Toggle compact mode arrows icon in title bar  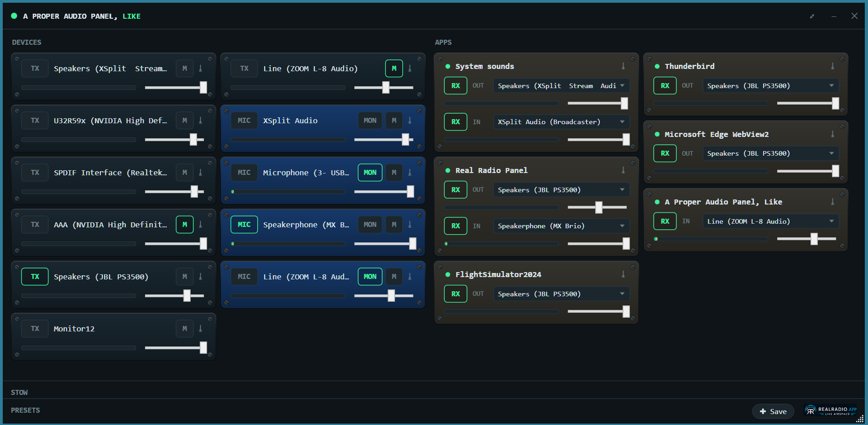812,16
